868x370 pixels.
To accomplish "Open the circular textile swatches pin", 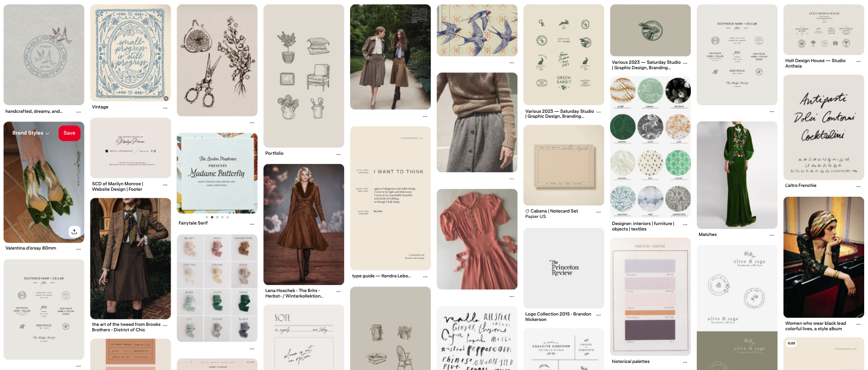I will [x=650, y=147].
